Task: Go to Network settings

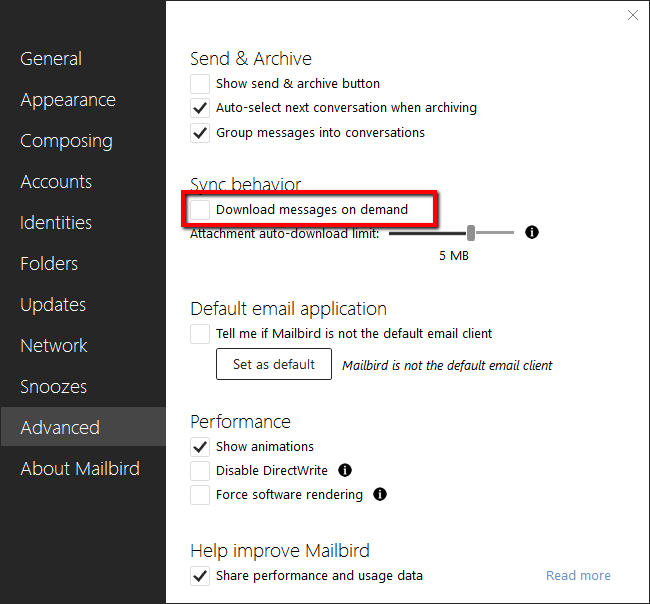Action: [83, 346]
